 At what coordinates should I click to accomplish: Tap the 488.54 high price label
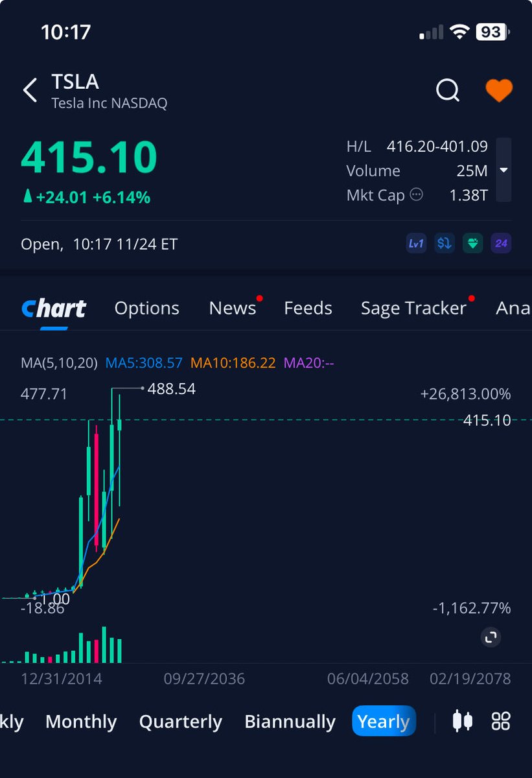click(x=172, y=389)
